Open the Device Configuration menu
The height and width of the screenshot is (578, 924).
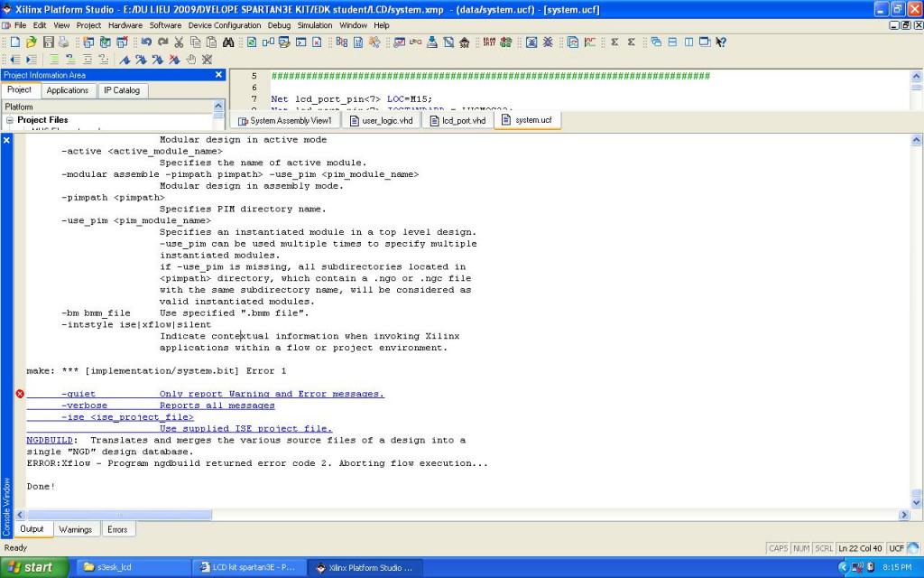pyautogui.click(x=225, y=25)
